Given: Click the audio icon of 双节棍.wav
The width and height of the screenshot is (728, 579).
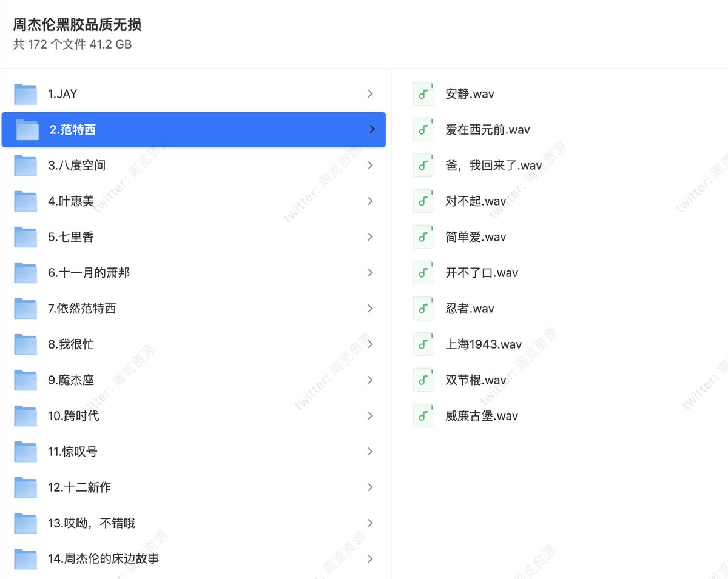Looking at the screenshot, I should point(423,380).
